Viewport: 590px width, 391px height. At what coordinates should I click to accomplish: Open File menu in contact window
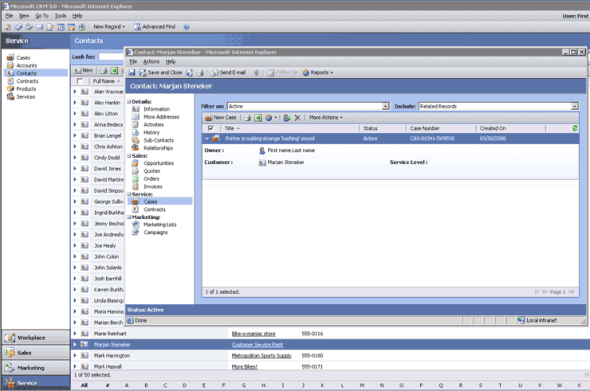point(133,62)
